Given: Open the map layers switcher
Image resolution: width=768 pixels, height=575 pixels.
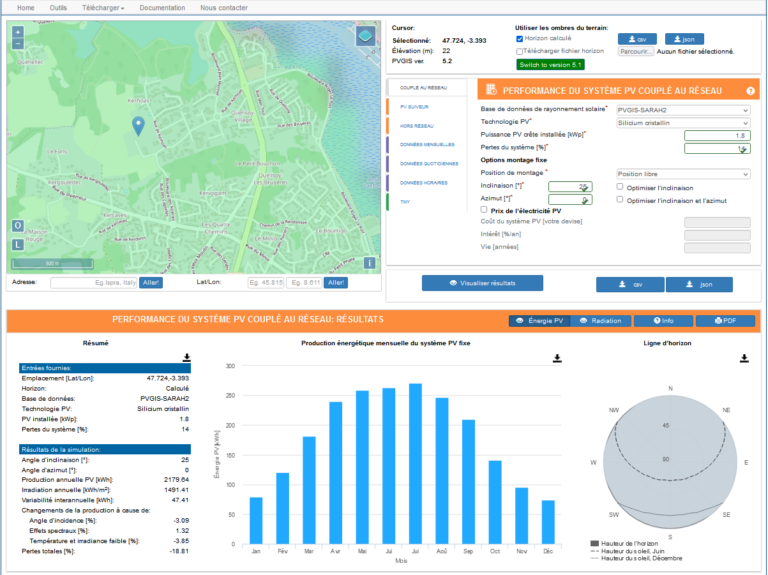Looking at the screenshot, I should [x=365, y=37].
